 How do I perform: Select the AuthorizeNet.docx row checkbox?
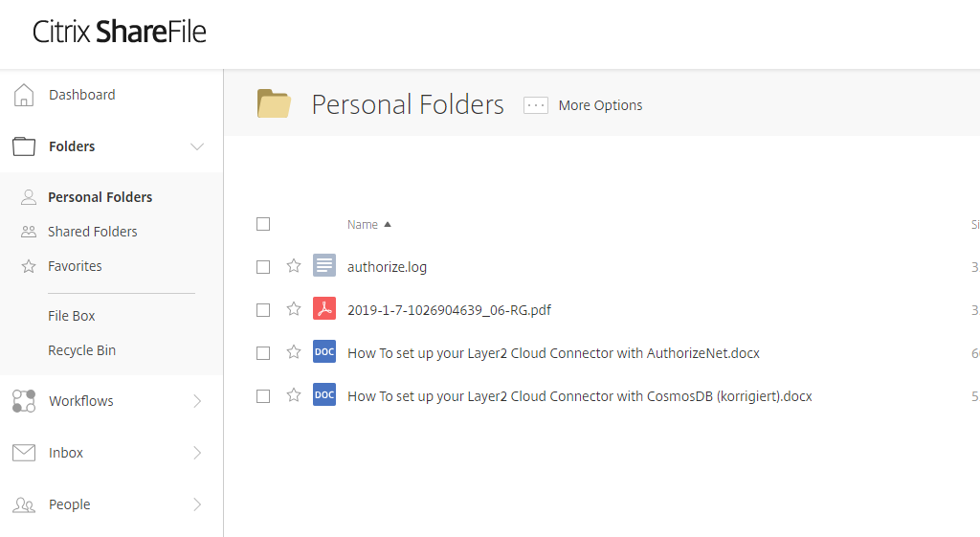click(263, 353)
